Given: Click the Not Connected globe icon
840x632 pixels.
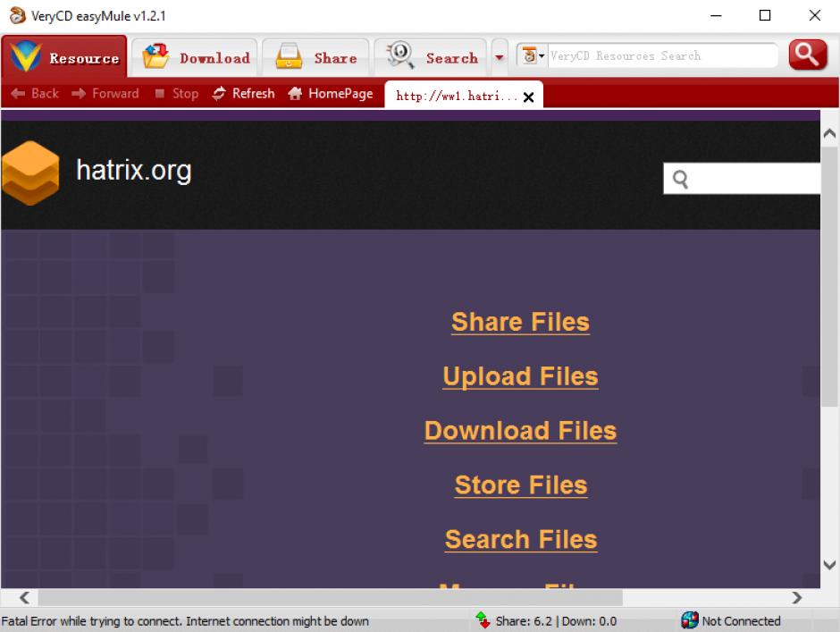Looking at the screenshot, I should tap(690, 620).
